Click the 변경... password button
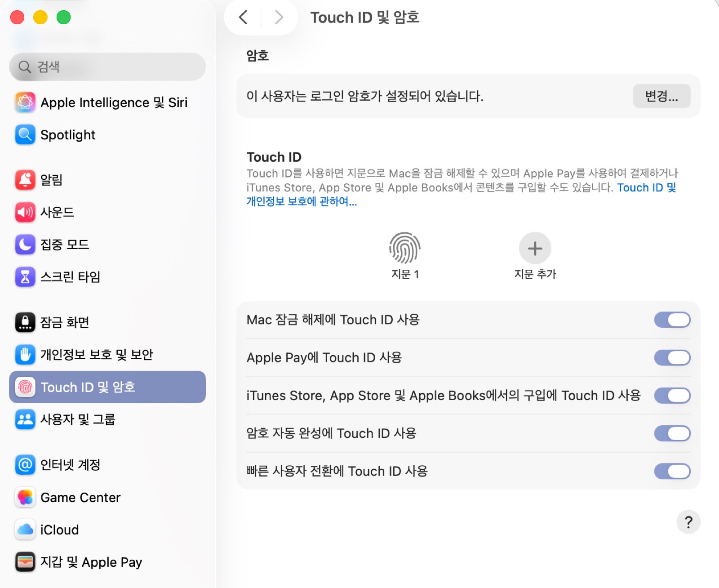Screen dimensions: 719x588 click(661, 96)
